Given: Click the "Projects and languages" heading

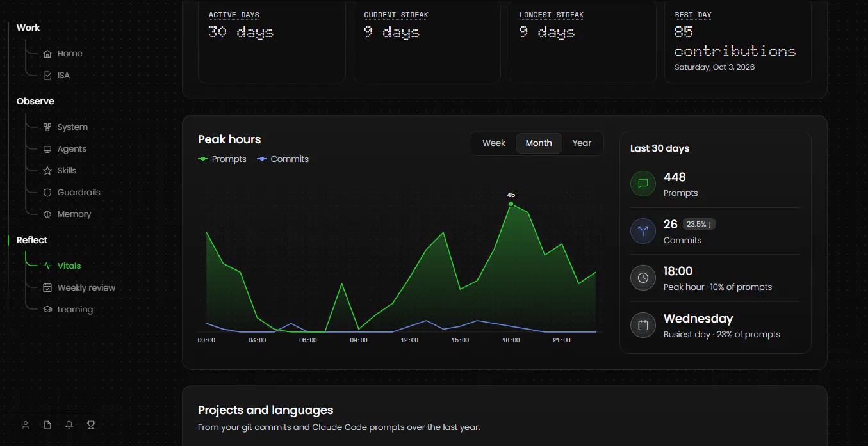Looking at the screenshot, I should coord(265,410).
